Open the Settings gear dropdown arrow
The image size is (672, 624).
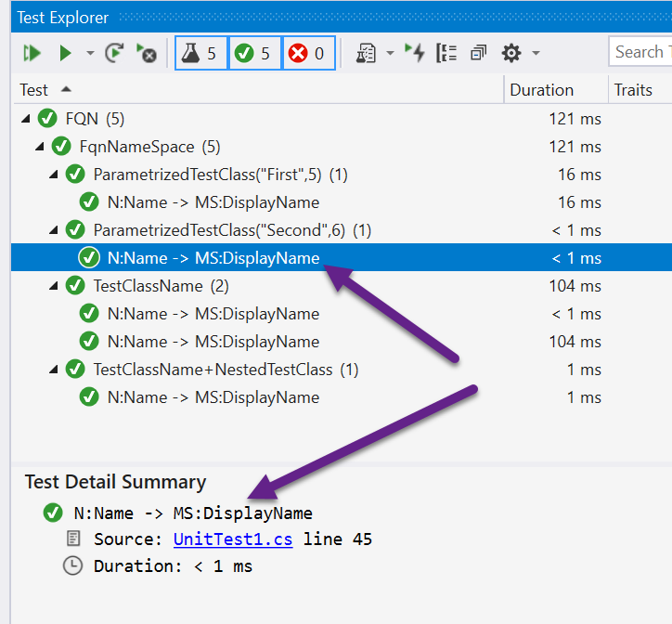coord(536,54)
